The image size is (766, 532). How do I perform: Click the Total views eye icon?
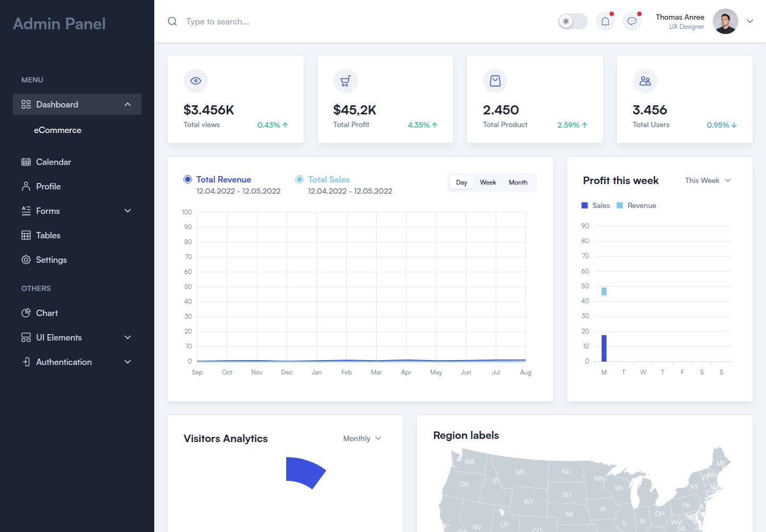click(x=196, y=81)
